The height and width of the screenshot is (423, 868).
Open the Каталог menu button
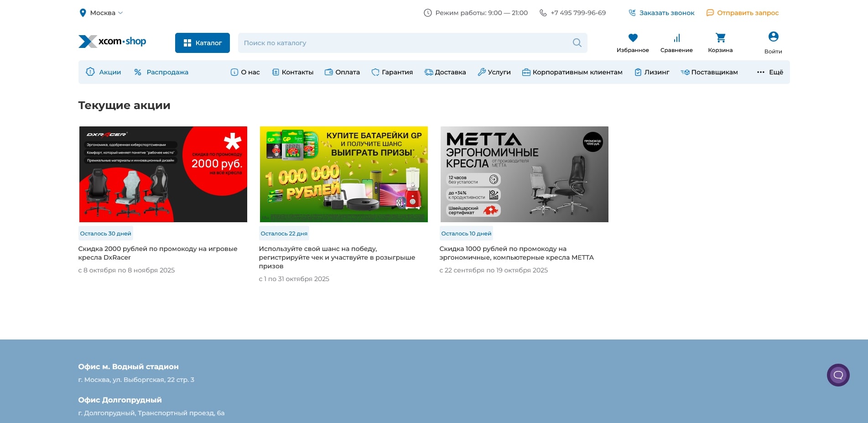202,43
